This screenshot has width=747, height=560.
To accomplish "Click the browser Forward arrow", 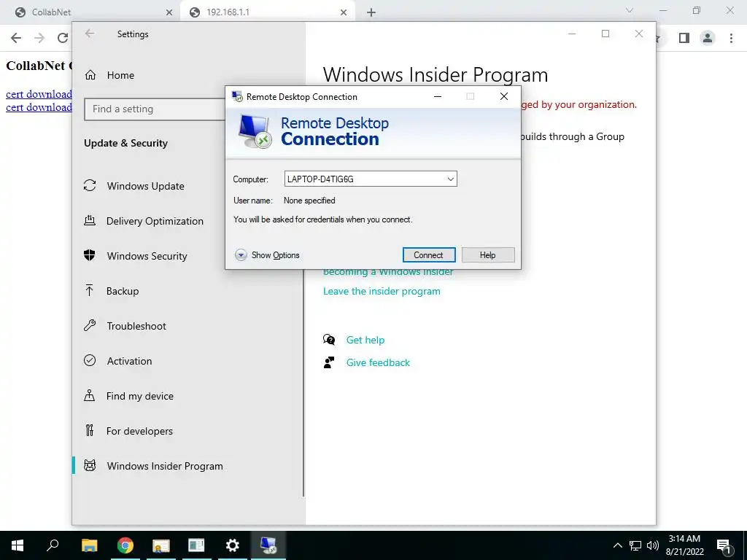I will [39, 38].
